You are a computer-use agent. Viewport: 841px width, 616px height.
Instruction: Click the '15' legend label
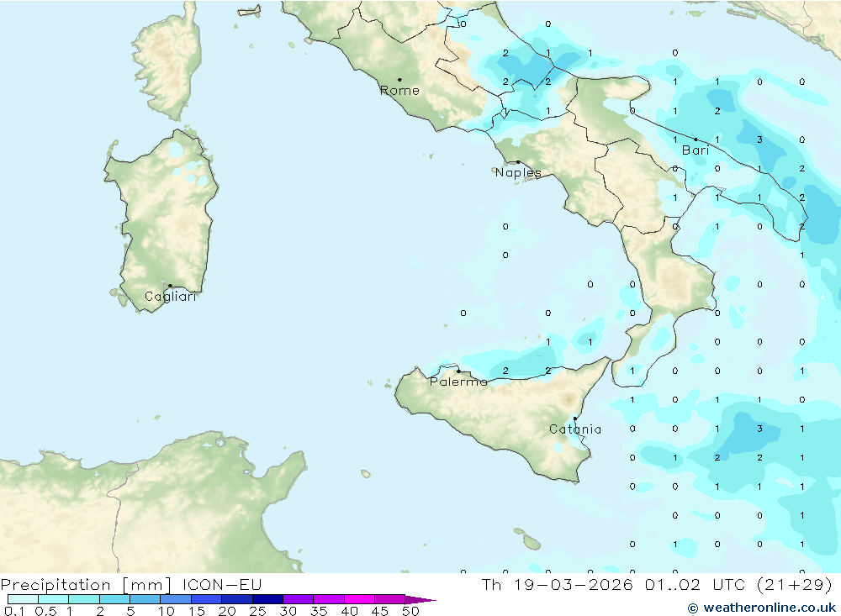pyautogui.click(x=197, y=611)
